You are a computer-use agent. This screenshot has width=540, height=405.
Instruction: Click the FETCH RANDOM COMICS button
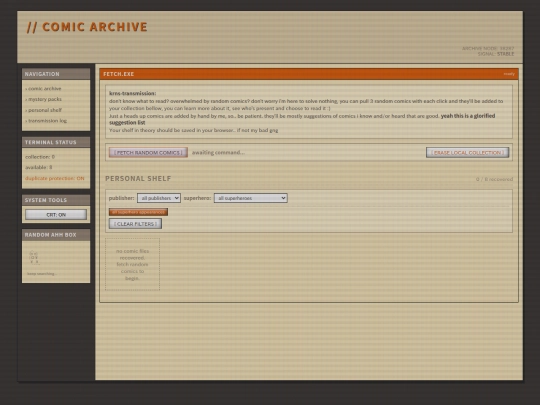click(x=148, y=153)
